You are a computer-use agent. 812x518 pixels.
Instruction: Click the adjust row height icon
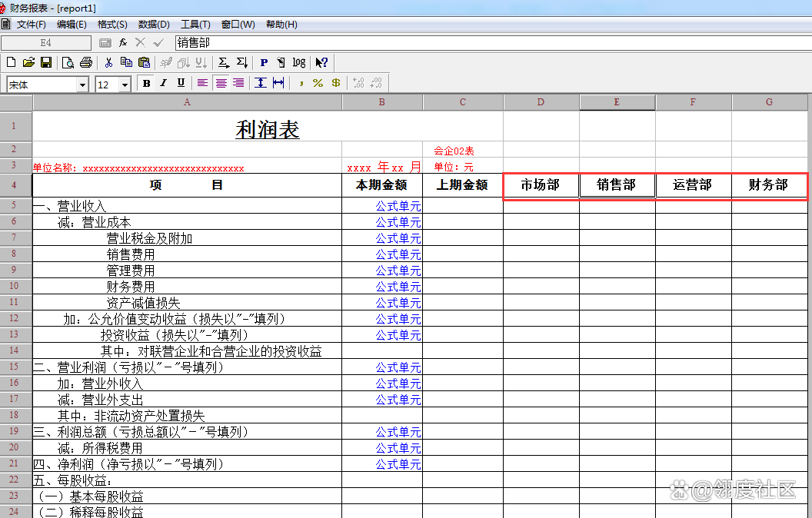[x=260, y=83]
